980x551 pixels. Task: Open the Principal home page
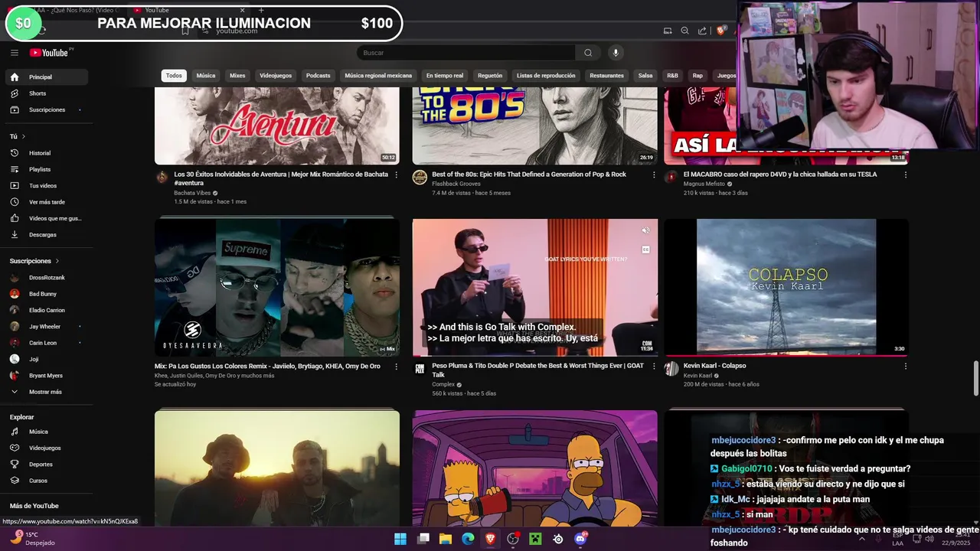[46, 77]
